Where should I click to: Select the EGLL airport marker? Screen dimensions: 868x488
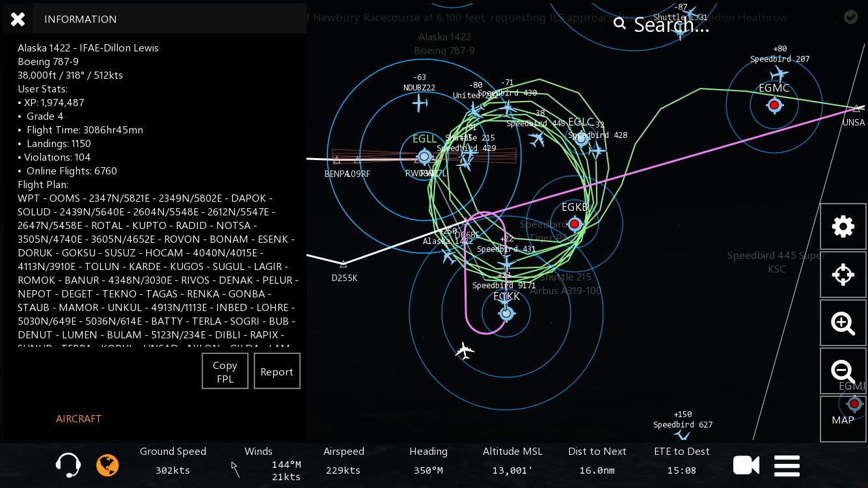point(424,156)
